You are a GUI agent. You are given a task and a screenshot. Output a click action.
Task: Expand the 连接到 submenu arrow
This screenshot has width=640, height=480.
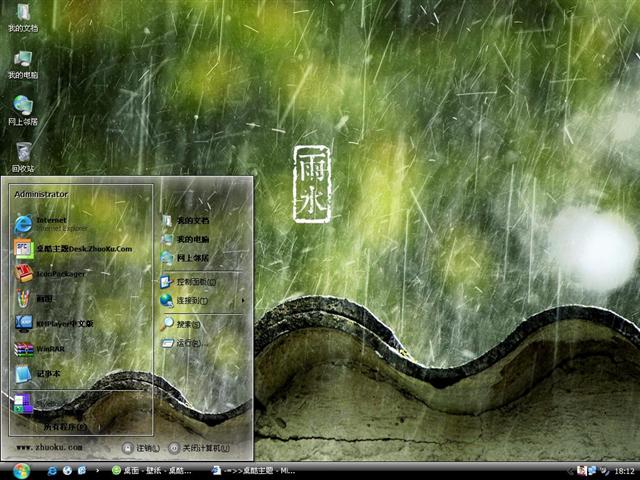point(243,301)
